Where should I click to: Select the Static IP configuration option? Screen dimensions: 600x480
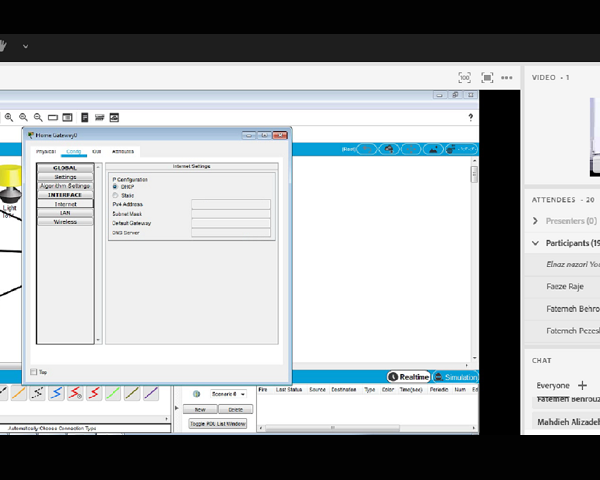116,195
